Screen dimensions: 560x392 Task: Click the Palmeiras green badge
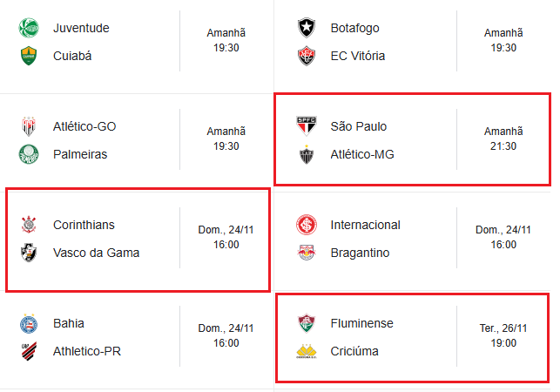(x=29, y=154)
